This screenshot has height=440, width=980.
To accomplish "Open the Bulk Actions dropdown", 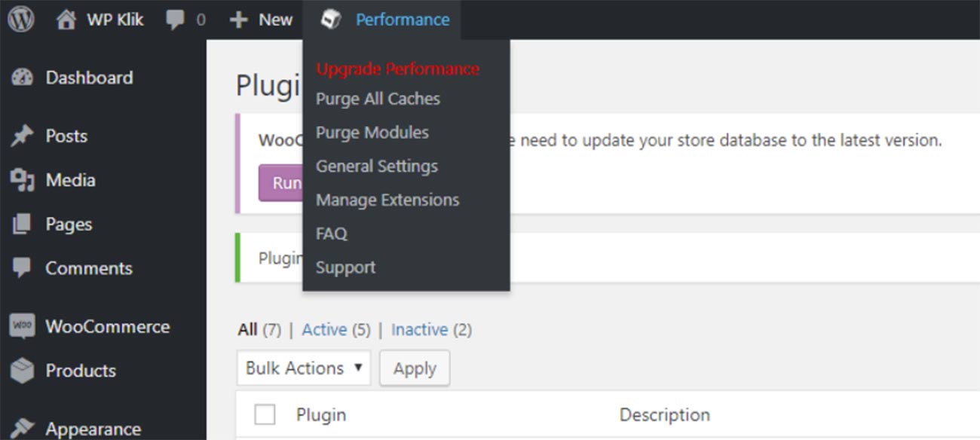I will pos(303,368).
